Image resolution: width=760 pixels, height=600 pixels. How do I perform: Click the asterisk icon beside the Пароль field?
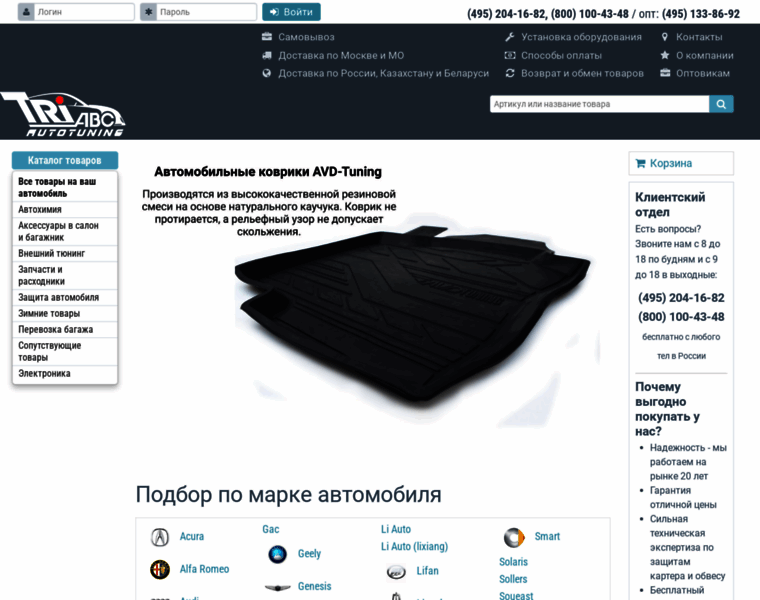click(x=148, y=12)
